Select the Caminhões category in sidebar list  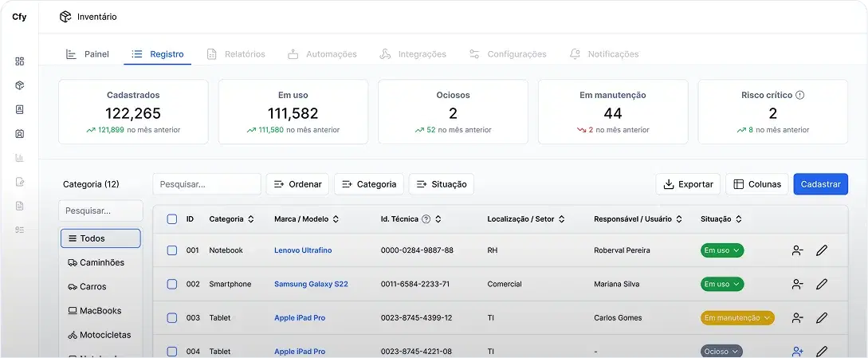(x=101, y=262)
